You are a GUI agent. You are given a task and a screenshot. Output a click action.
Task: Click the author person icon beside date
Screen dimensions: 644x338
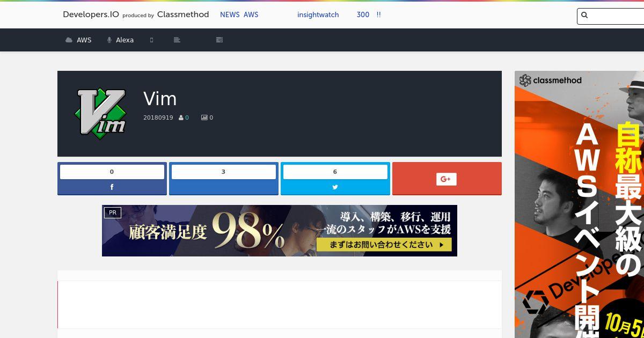(x=181, y=117)
